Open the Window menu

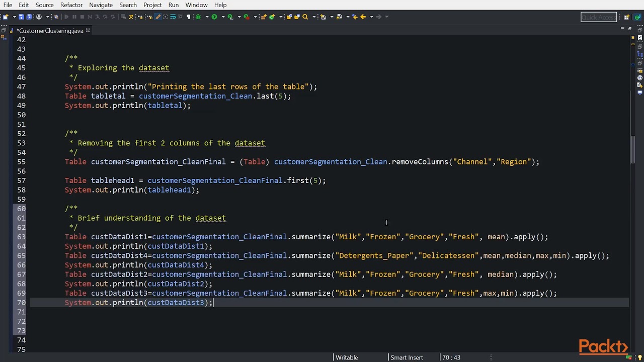tap(196, 5)
